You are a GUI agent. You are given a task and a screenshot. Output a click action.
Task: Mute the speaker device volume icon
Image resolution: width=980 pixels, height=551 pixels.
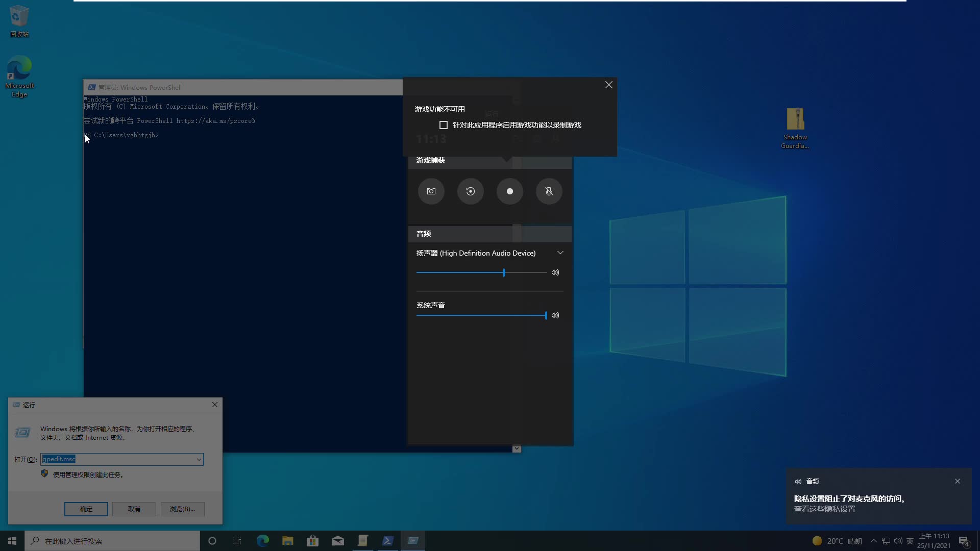(555, 272)
